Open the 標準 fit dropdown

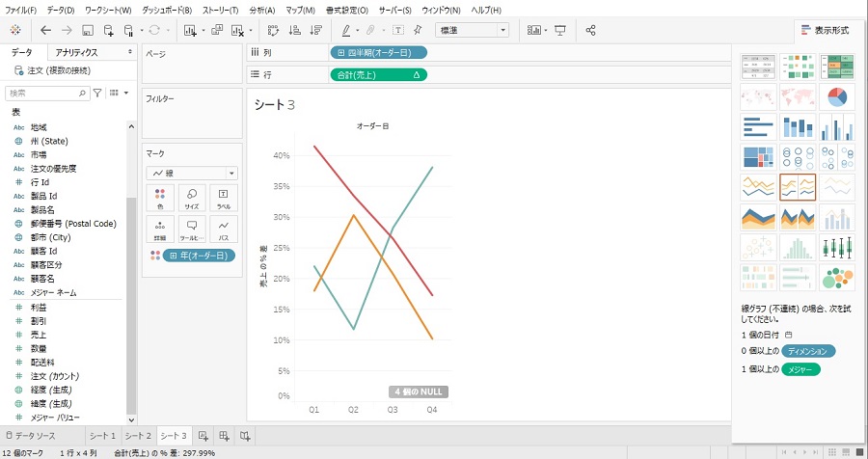click(x=472, y=30)
